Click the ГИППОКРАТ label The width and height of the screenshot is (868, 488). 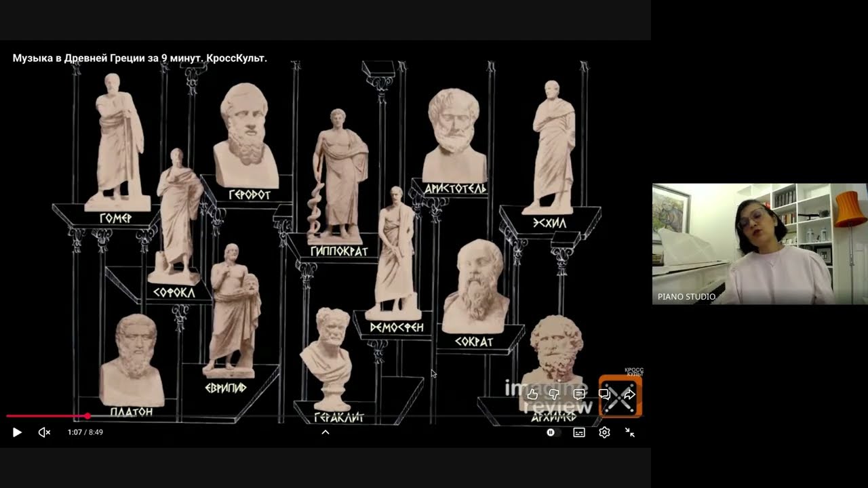point(338,251)
